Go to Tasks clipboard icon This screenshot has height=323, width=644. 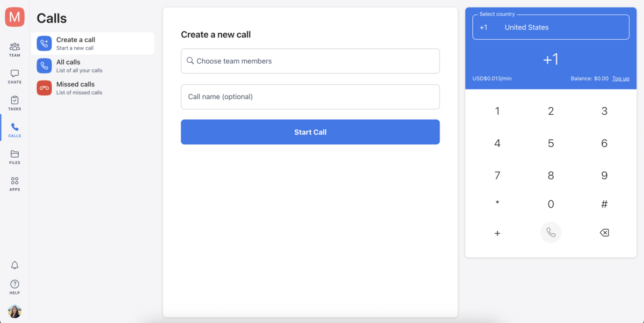14,100
